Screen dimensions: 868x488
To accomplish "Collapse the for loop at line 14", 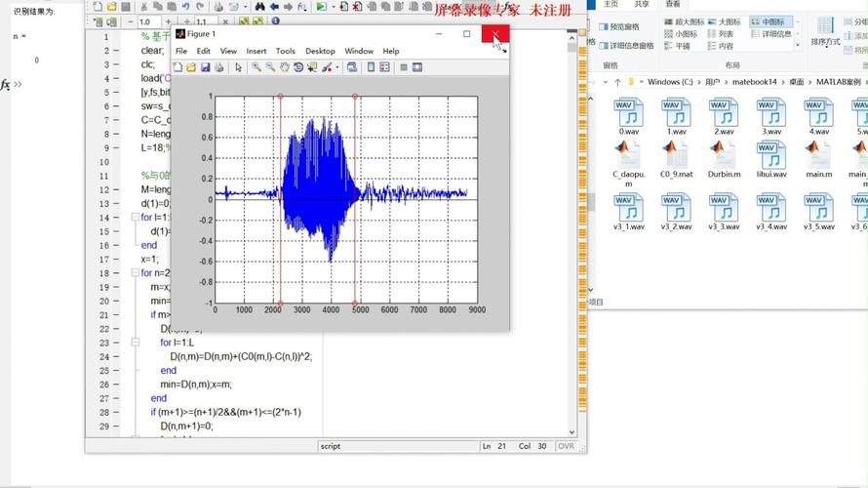I will click(x=135, y=217).
